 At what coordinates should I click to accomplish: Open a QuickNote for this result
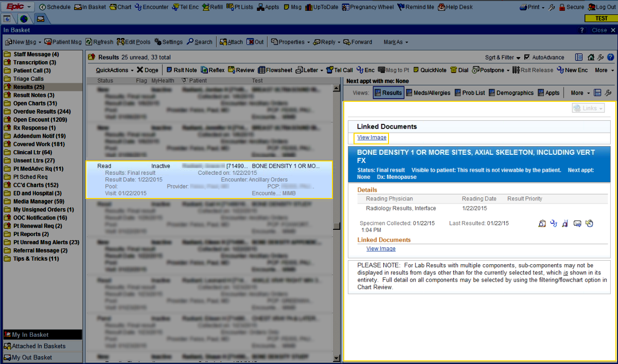[429, 70]
